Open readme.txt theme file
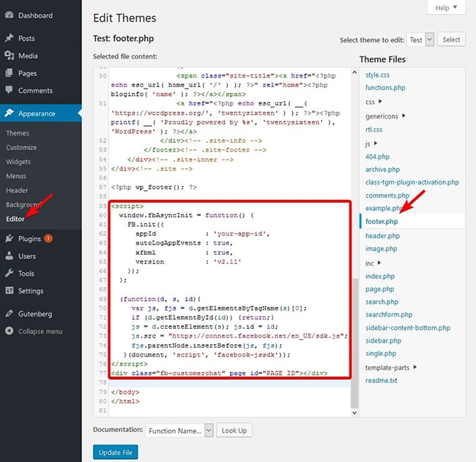476x462 pixels. (382, 380)
